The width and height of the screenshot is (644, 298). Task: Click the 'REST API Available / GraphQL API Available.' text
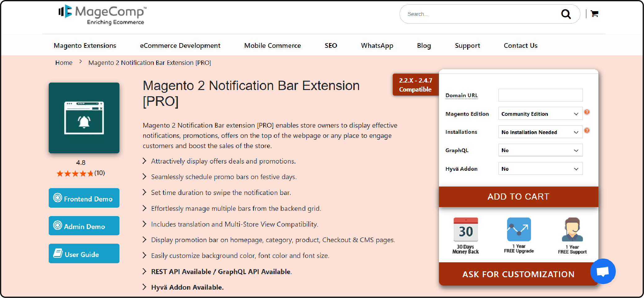(x=221, y=272)
